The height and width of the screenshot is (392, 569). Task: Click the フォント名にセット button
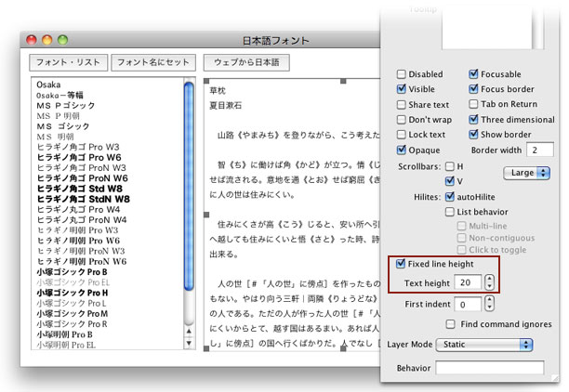[x=153, y=62]
